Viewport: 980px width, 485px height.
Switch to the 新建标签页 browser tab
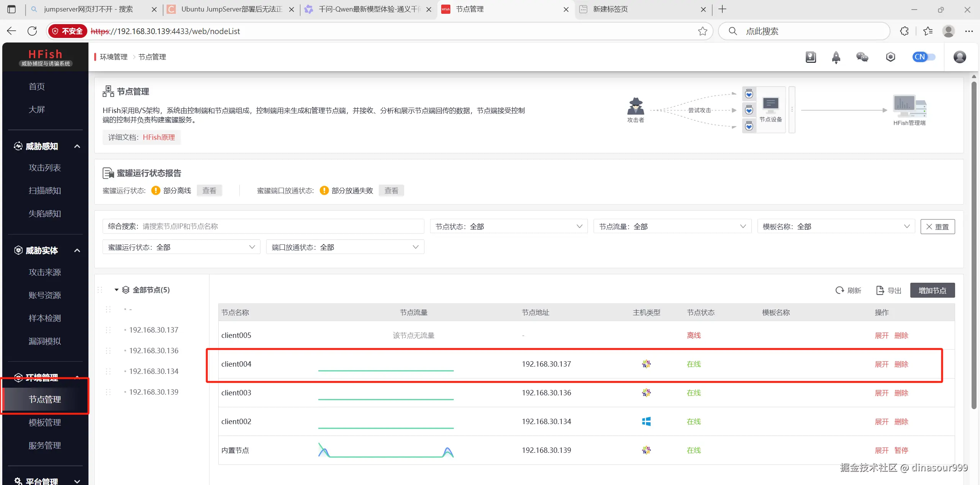610,9
